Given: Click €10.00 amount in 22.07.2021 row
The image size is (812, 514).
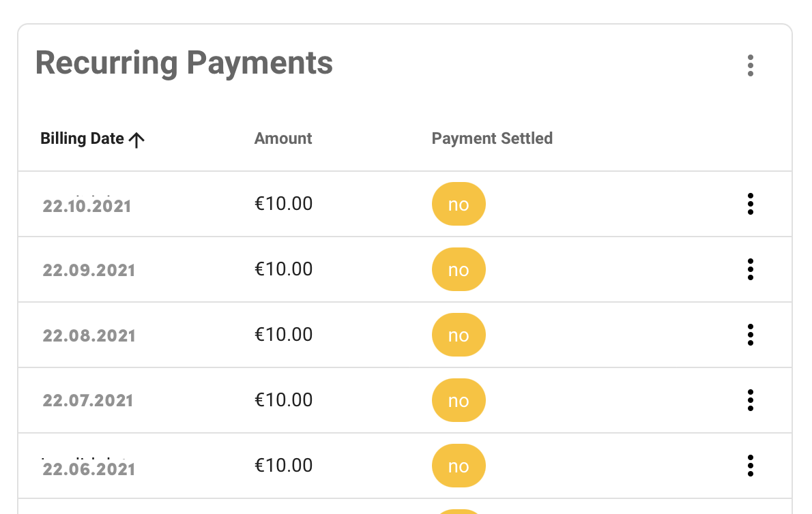Looking at the screenshot, I should (283, 399).
